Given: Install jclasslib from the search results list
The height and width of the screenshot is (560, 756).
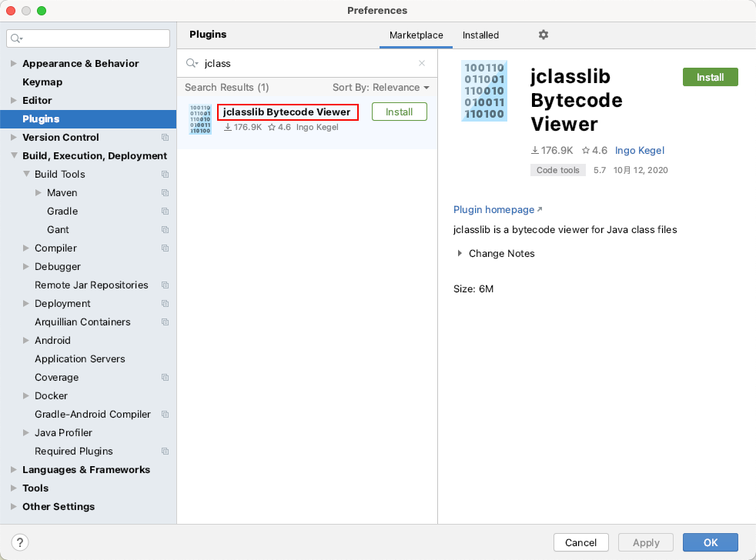Looking at the screenshot, I should (400, 112).
